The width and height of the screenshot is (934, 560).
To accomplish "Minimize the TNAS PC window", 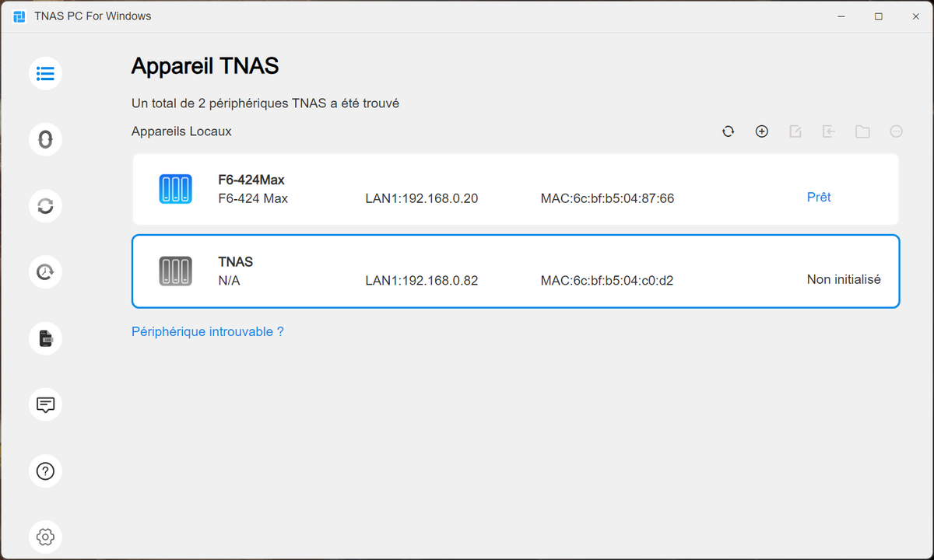I will click(x=841, y=16).
